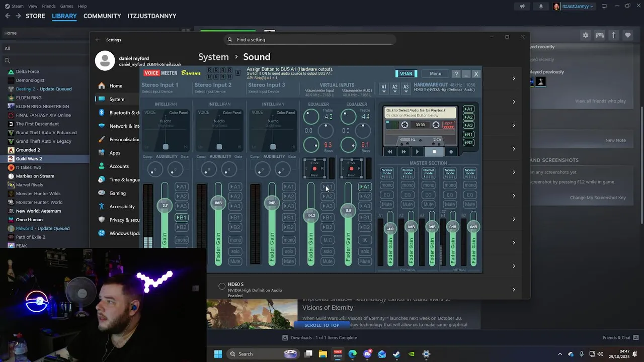Open View all friends who play link
This screenshot has width=644, height=362.
[600, 101]
